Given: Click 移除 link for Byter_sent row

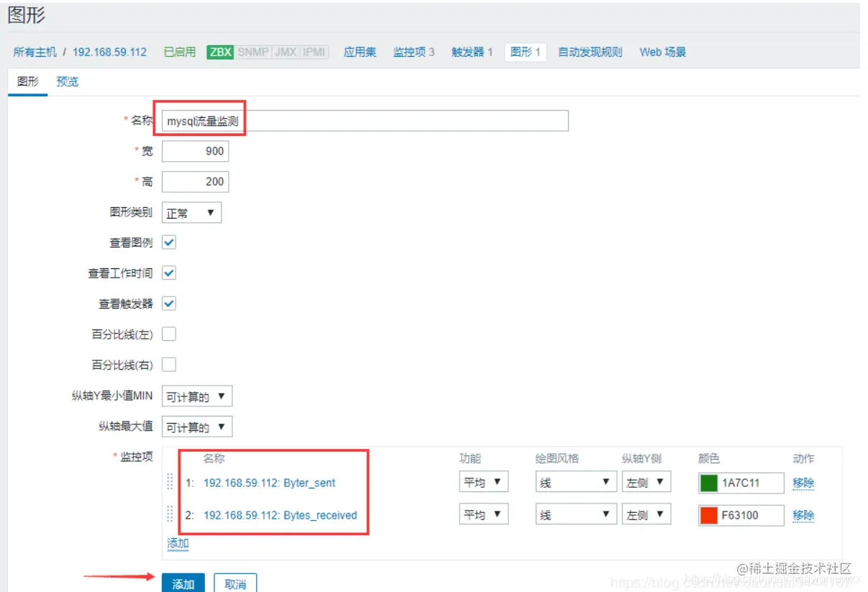Looking at the screenshot, I should [x=803, y=483].
